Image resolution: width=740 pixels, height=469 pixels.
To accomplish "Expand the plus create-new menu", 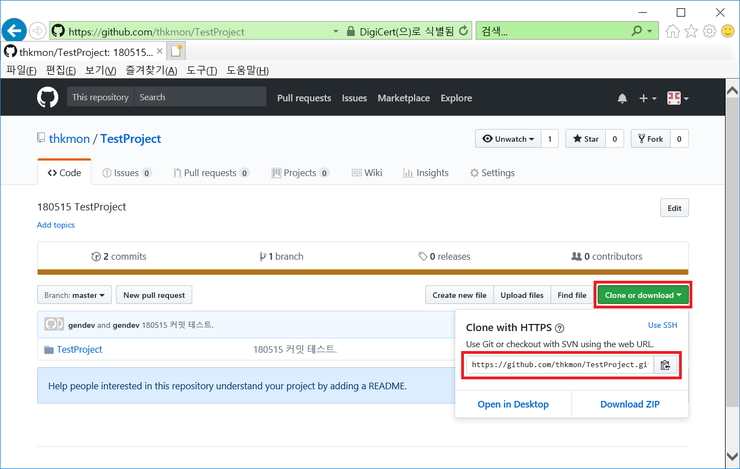I will pos(648,98).
